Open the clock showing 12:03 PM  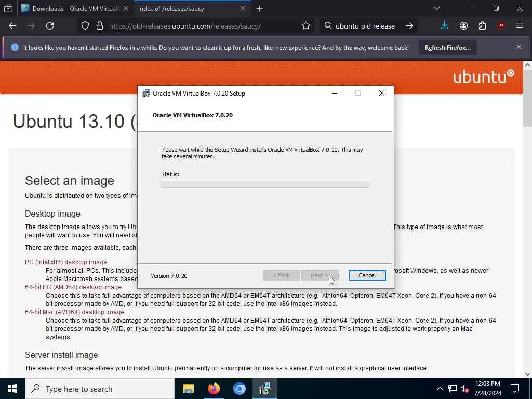point(487,389)
